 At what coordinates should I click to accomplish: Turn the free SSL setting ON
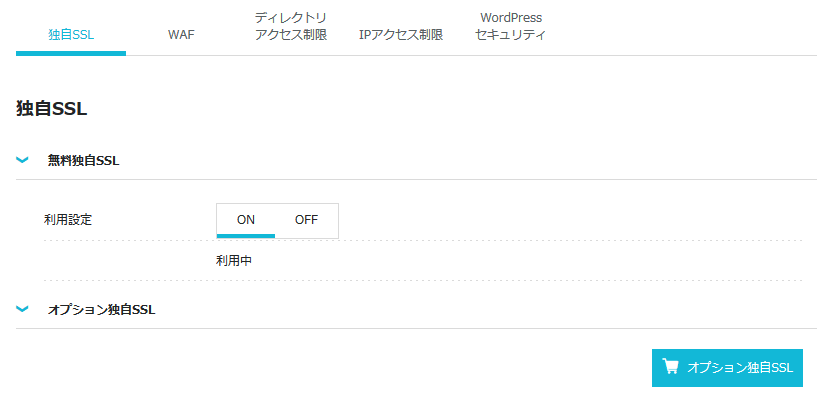pyautogui.click(x=246, y=220)
